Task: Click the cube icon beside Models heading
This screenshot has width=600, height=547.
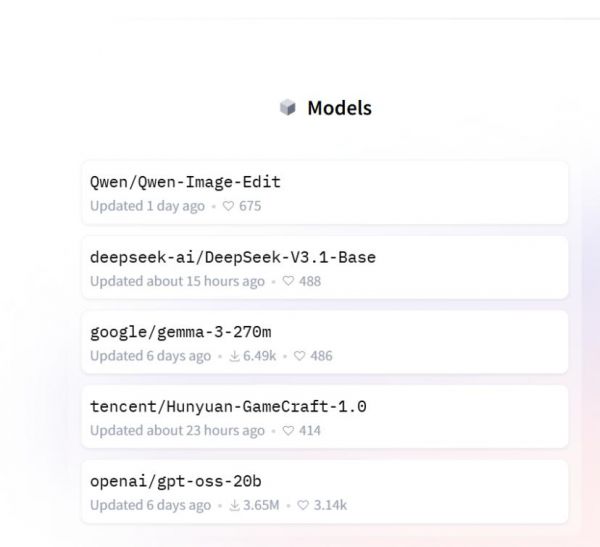Action: pyautogui.click(x=288, y=108)
